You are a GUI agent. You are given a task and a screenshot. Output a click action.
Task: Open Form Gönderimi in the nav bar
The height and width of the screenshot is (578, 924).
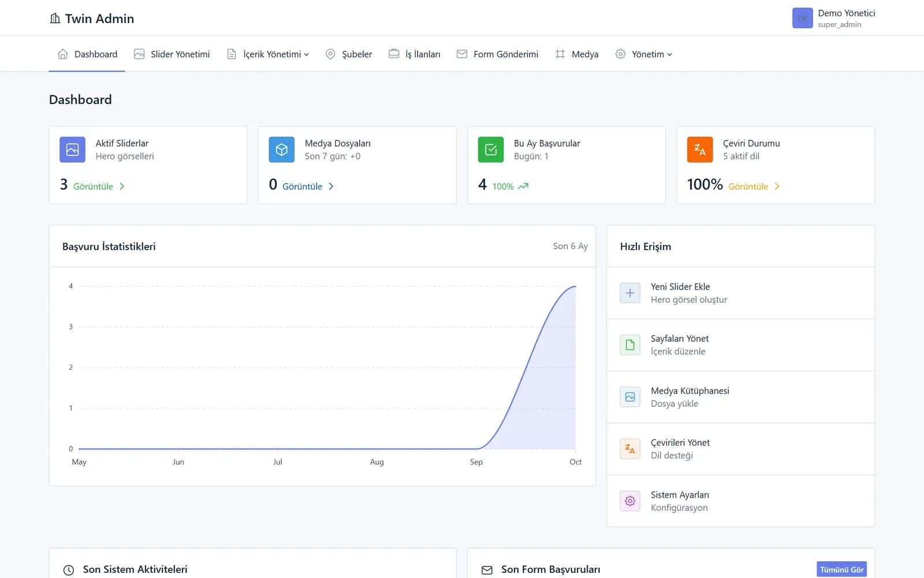coord(498,54)
